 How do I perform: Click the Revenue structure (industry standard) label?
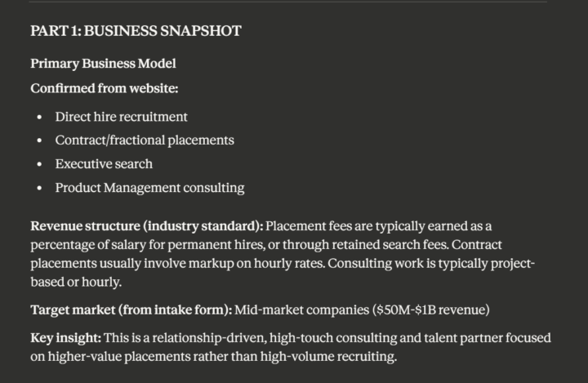(147, 226)
